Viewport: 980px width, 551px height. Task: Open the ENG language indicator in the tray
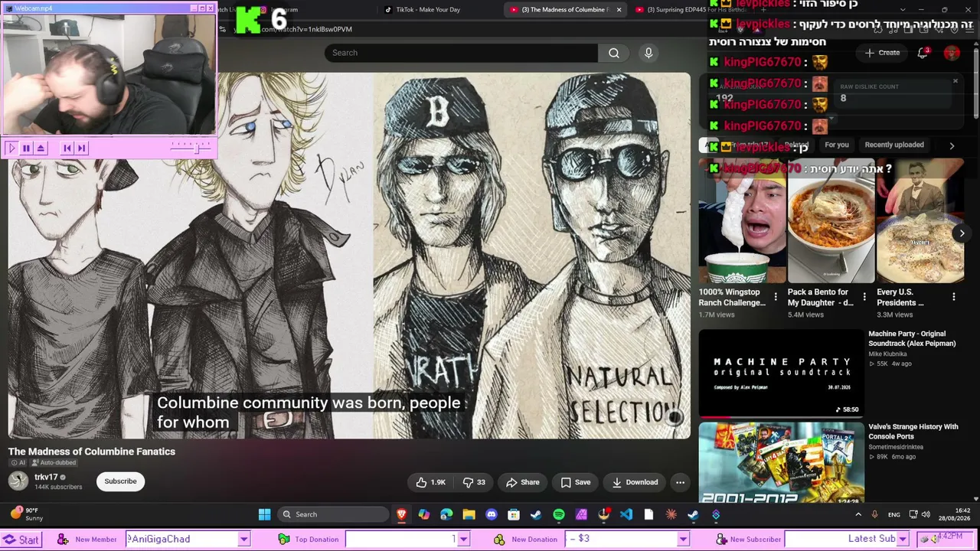click(894, 514)
